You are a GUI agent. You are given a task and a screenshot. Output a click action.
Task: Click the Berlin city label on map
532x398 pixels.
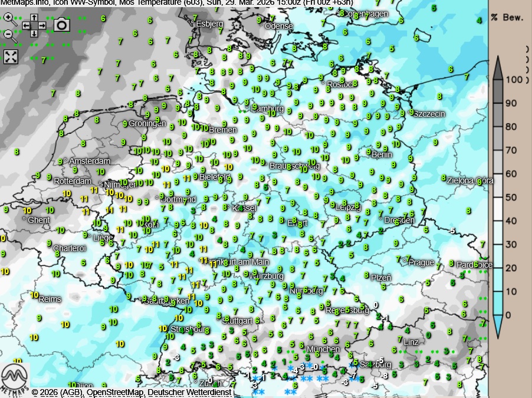point(382,154)
